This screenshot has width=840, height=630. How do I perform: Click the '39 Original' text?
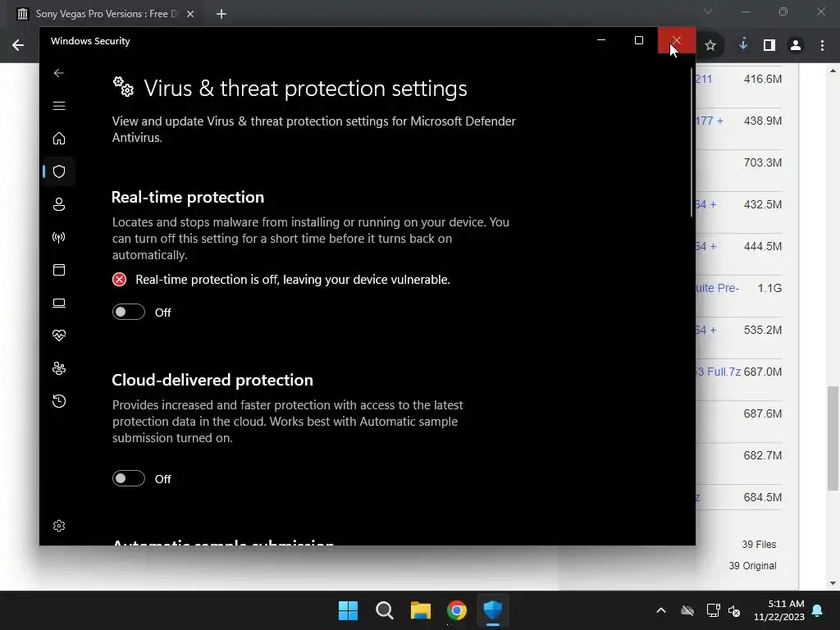pos(753,566)
